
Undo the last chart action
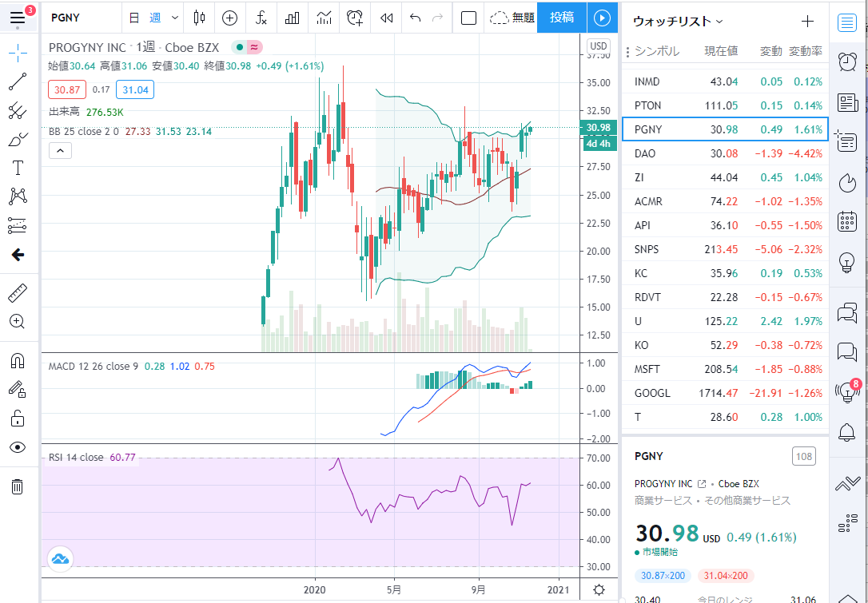pos(415,18)
